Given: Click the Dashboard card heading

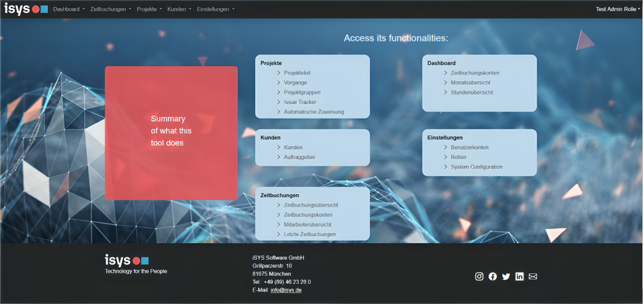Looking at the screenshot, I should click(x=441, y=63).
